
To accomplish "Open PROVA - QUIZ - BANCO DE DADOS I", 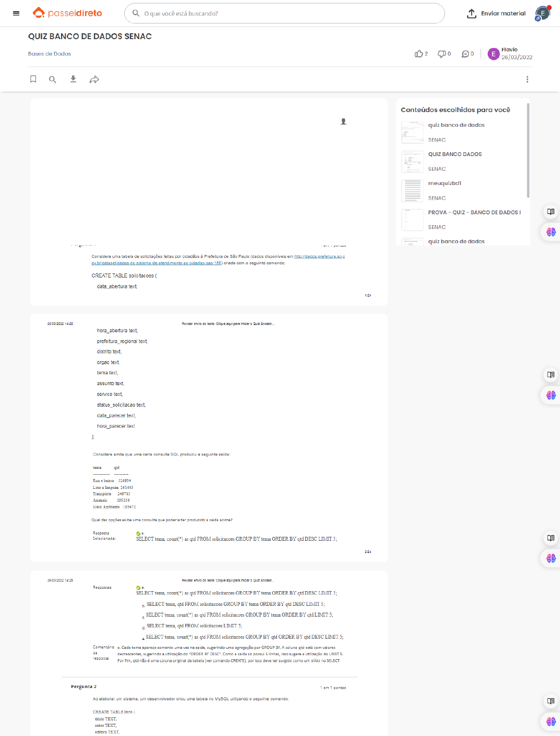I will point(474,212).
